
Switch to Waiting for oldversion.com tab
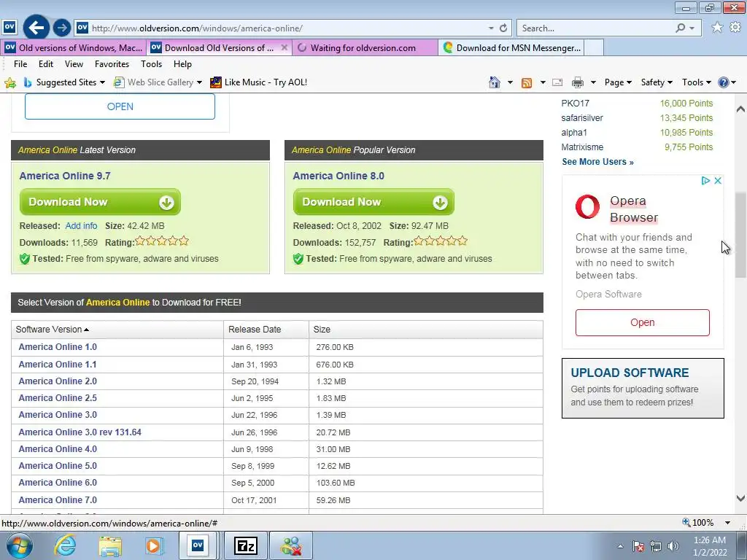(365, 47)
